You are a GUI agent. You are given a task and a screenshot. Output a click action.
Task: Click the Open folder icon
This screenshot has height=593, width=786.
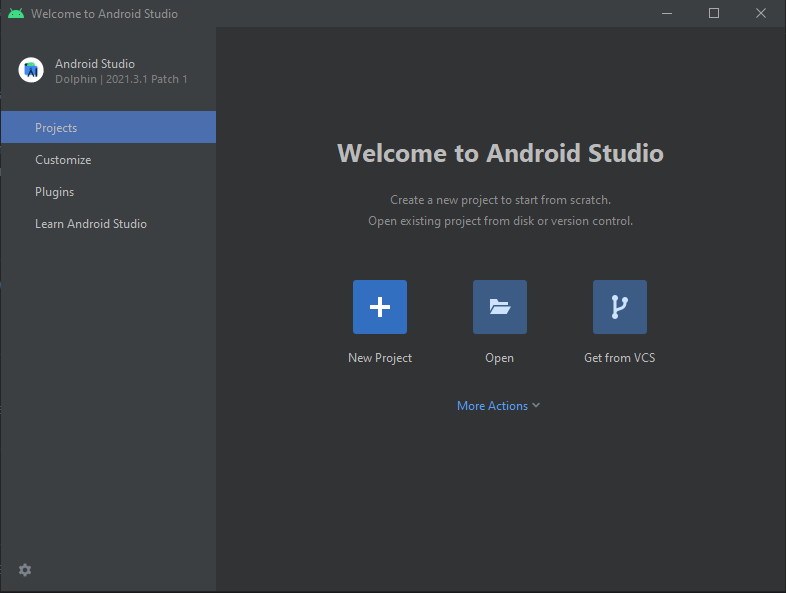499,307
